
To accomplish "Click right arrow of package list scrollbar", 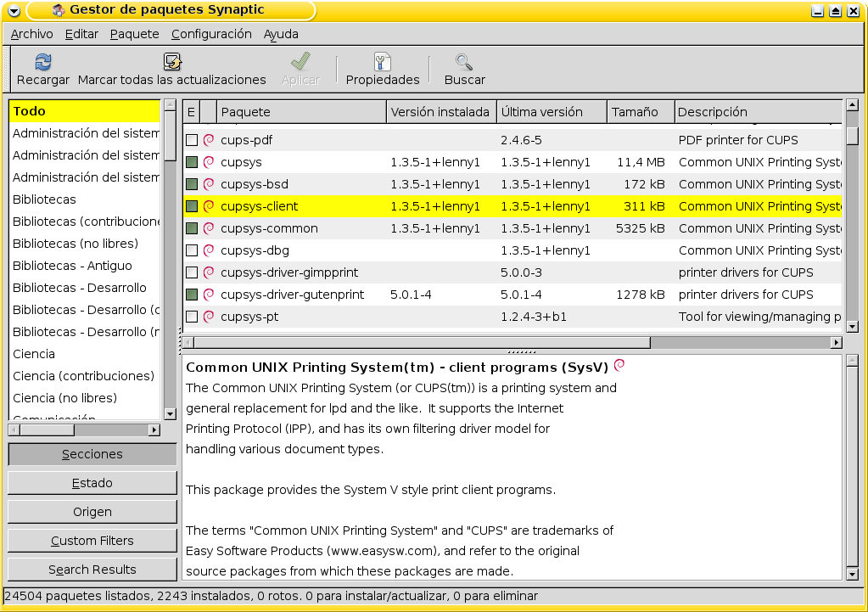I will click(836, 343).
